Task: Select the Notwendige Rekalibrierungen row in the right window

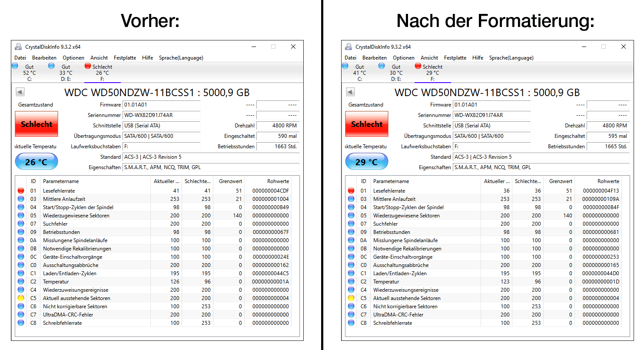Action: coord(483,248)
